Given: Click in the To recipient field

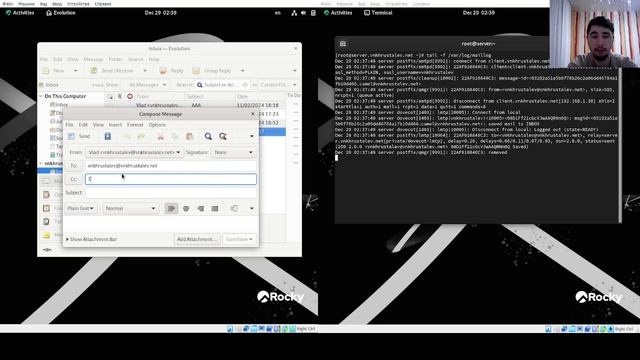Looking at the screenshot, I should (171, 166).
